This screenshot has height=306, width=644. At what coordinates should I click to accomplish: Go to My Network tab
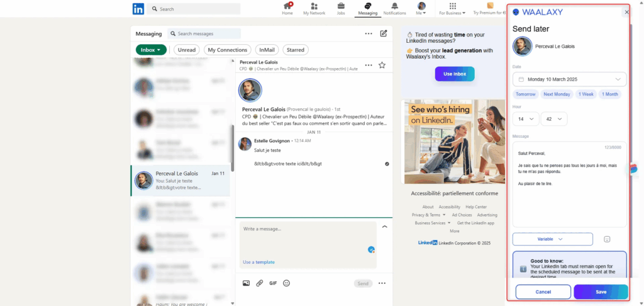(314, 8)
